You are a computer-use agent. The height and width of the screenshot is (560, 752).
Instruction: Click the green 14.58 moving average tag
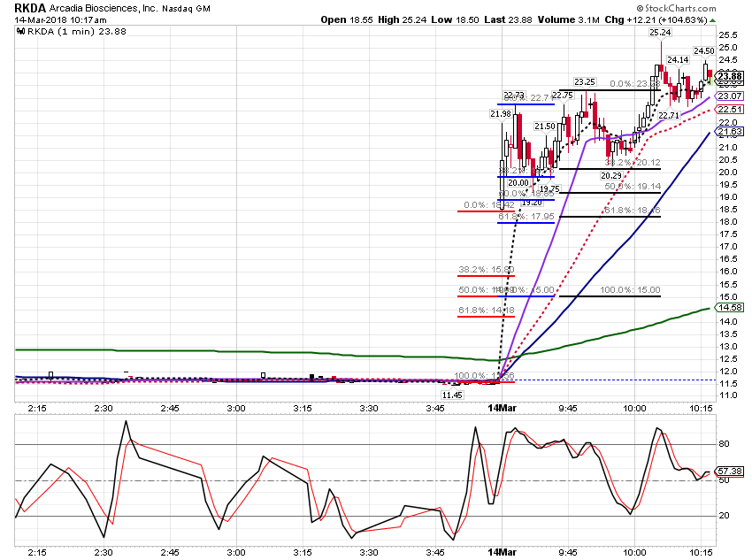coord(730,307)
